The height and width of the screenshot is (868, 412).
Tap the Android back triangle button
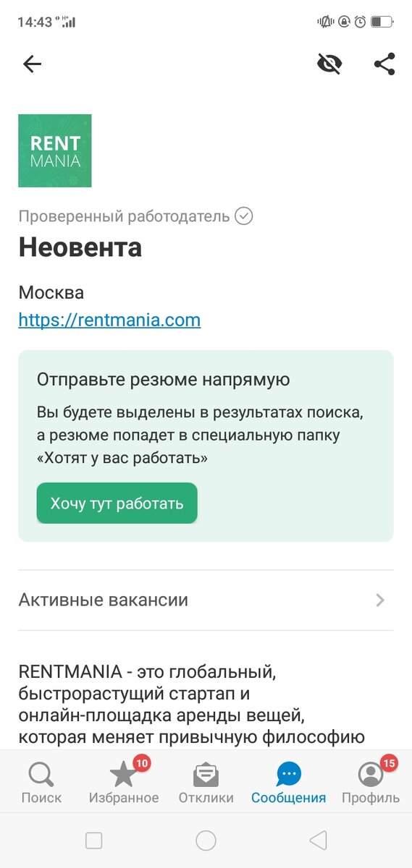(x=318, y=840)
